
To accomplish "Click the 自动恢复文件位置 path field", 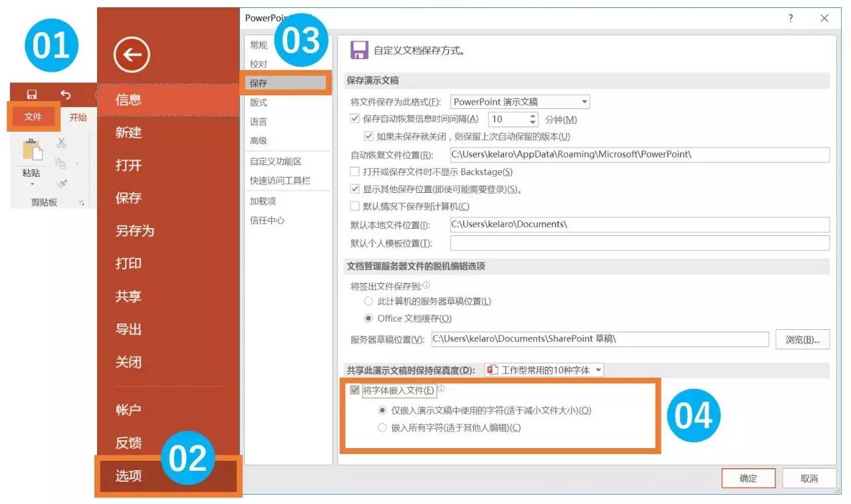I will click(640, 154).
